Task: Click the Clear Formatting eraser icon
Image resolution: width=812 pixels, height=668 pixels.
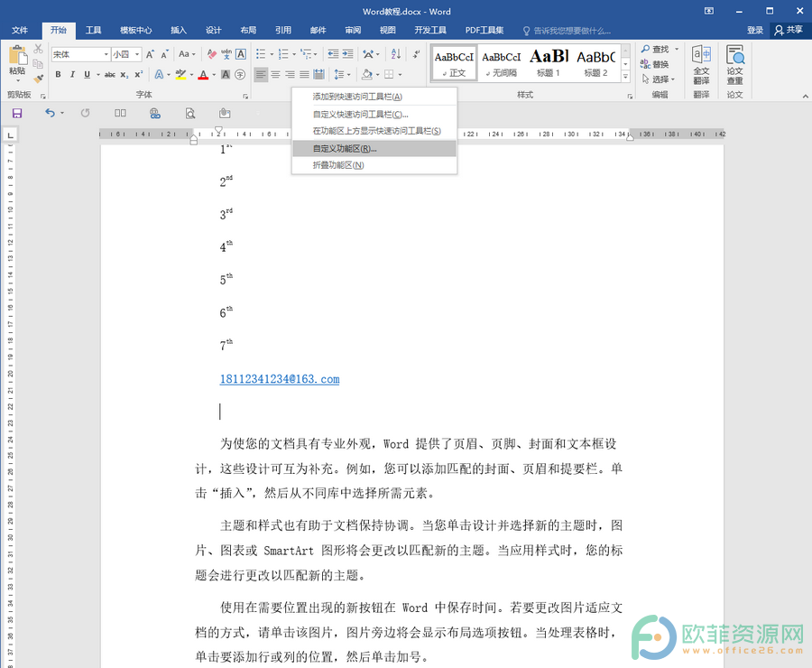Action: 211,54
